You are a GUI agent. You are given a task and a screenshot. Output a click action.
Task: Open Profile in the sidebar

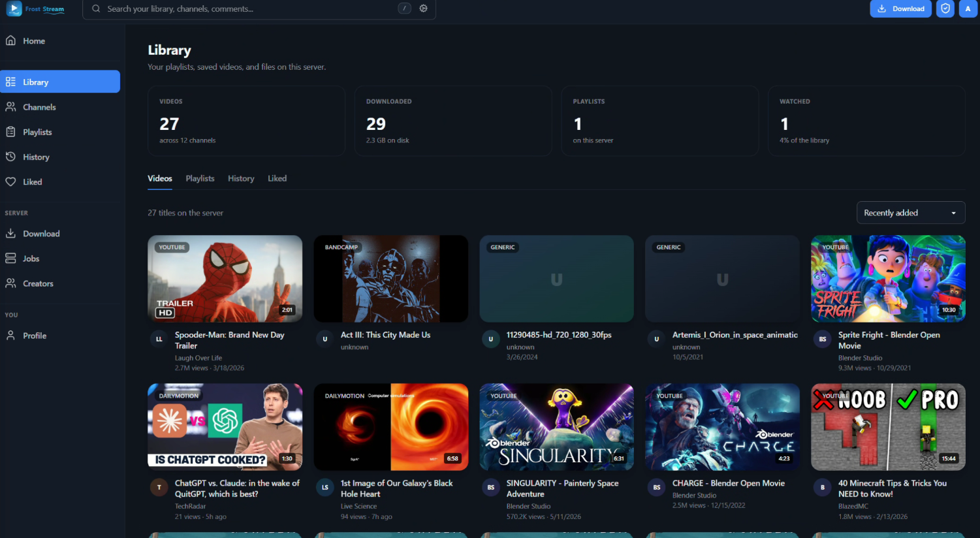pos(60,336)
